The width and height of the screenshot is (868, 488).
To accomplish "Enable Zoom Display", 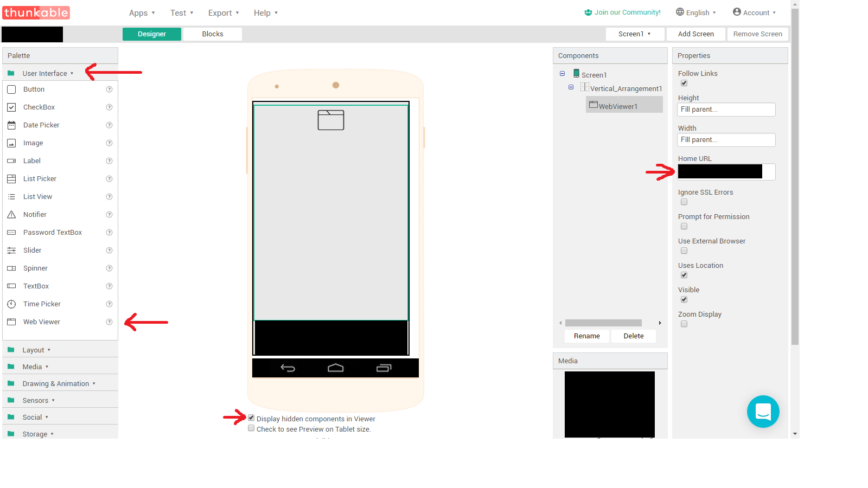I will [684, 324].
